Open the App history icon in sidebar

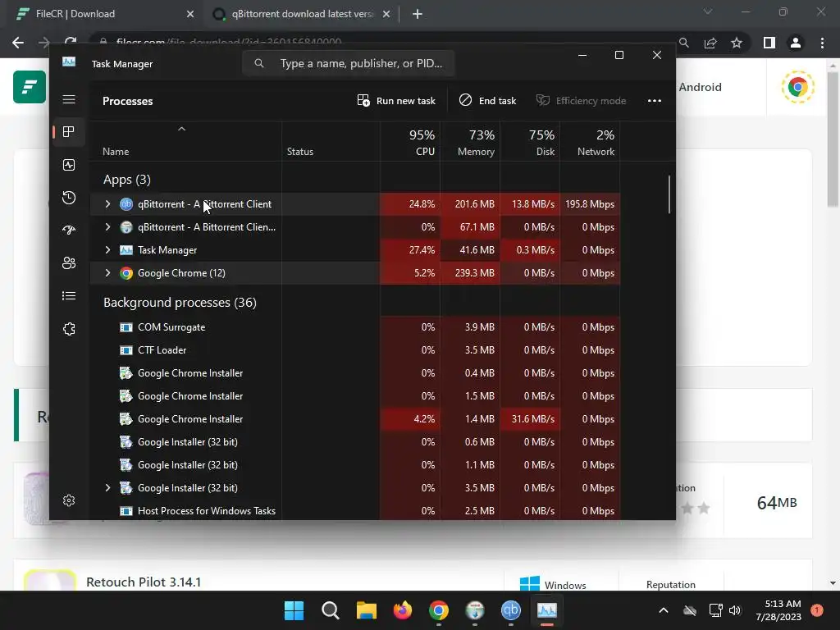point(69,198)
